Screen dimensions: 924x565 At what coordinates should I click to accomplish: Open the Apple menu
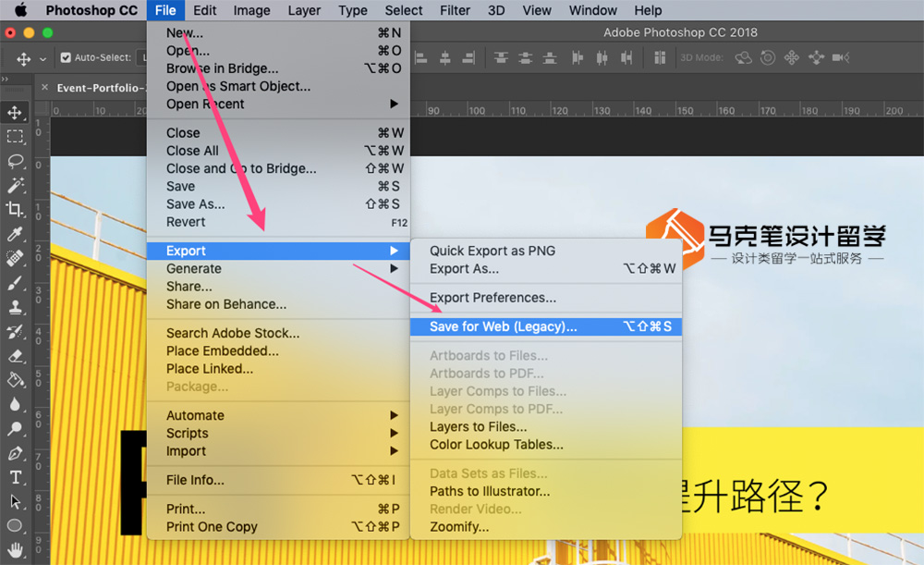tap(20, 10)
